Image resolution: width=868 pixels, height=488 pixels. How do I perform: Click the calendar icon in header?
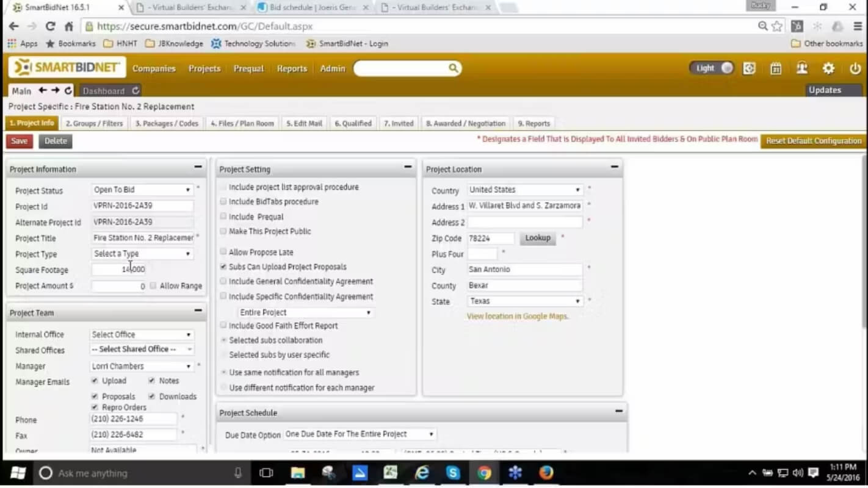[x=775, y=68]
